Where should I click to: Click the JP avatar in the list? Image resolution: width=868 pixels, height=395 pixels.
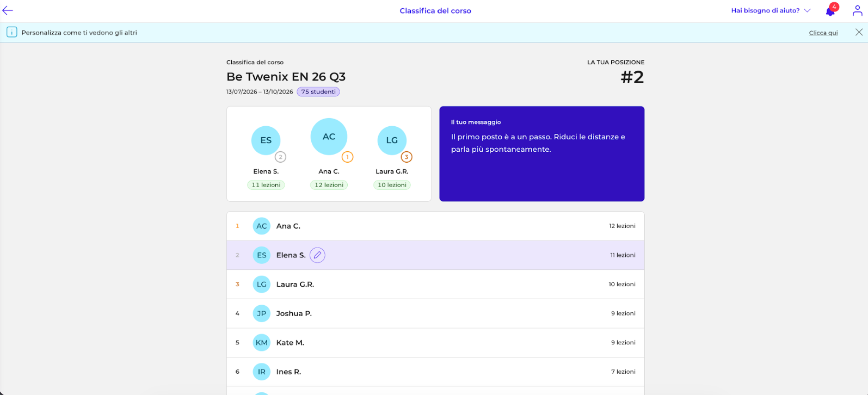tap(262, 313)
